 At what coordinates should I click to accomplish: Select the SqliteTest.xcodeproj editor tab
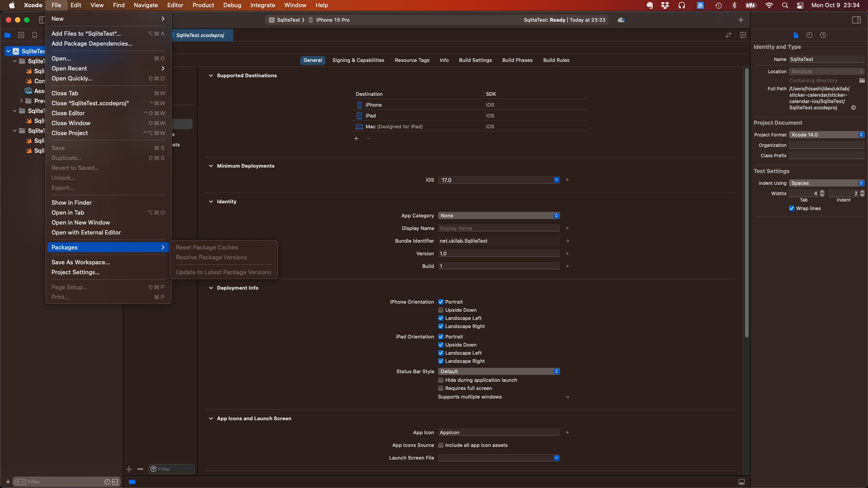[x=200, y=35]
